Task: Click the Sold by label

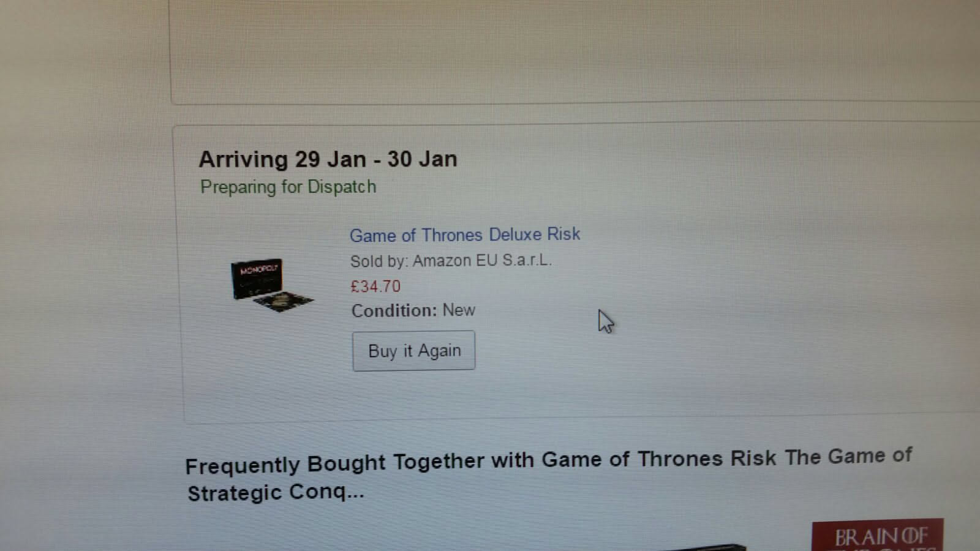Action: [x=379, y=261]
